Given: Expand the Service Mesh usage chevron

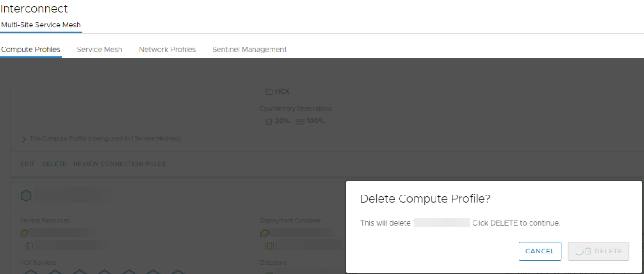Looking at the screenshot, I should [x=24, y=139].
